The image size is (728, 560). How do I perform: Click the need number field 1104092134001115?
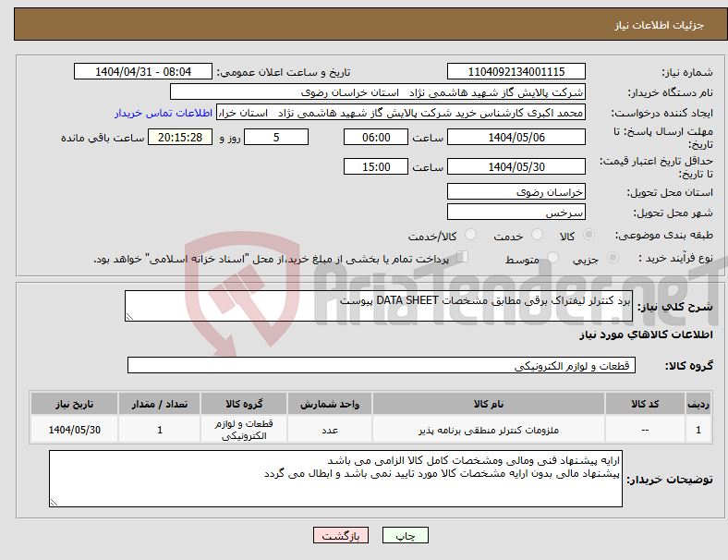coord(516,72)
